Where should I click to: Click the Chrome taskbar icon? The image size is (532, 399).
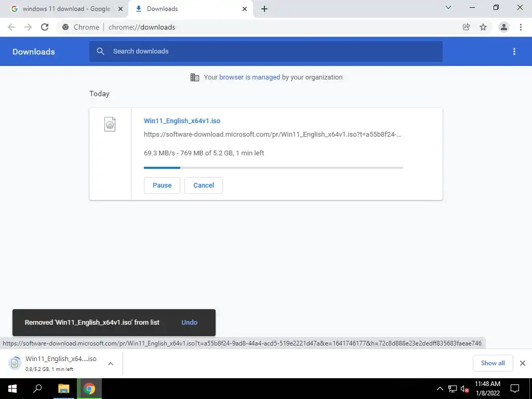pyautogui.click(x=89, y=389)
